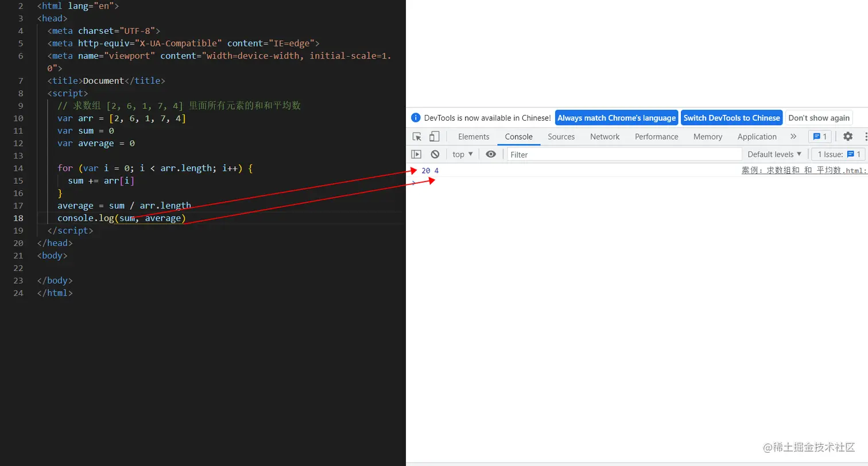This screenshot has width=868, height=466.
Task: Click the closing "</script>" tag line
Action: (70, 230)
